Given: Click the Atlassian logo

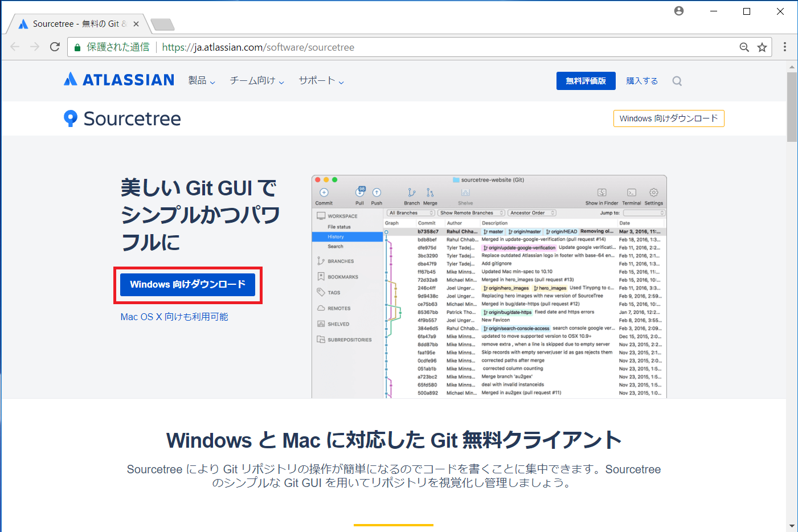Looking at the screenshot, I should (118, 80).
